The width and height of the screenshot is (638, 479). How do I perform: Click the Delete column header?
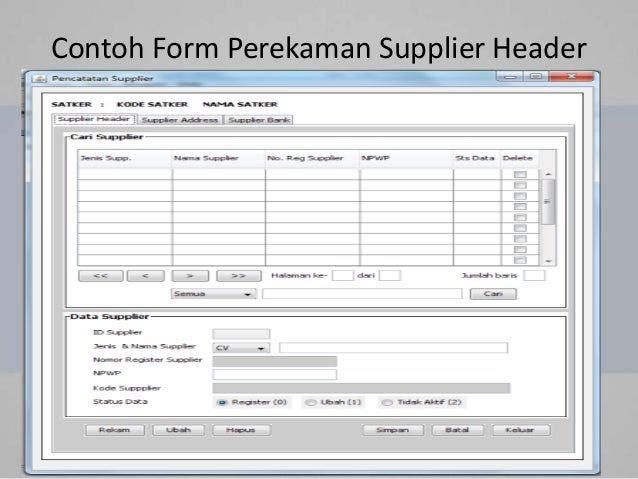coord(520,159)
